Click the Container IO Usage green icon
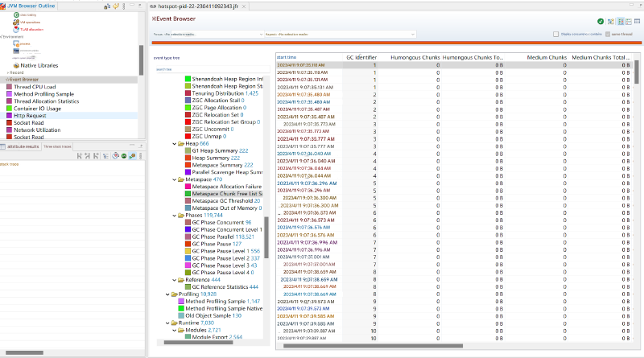The image size is (644, 358). [x=9, y=109]
